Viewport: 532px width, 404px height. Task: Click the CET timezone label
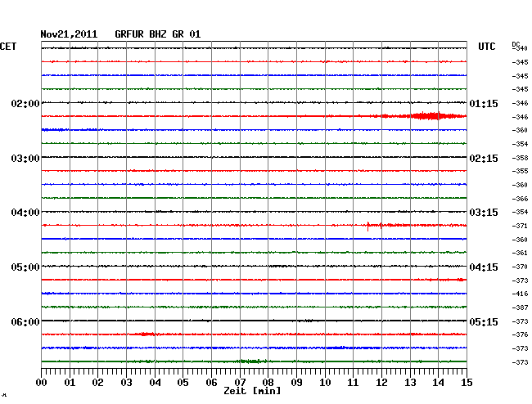8,47
